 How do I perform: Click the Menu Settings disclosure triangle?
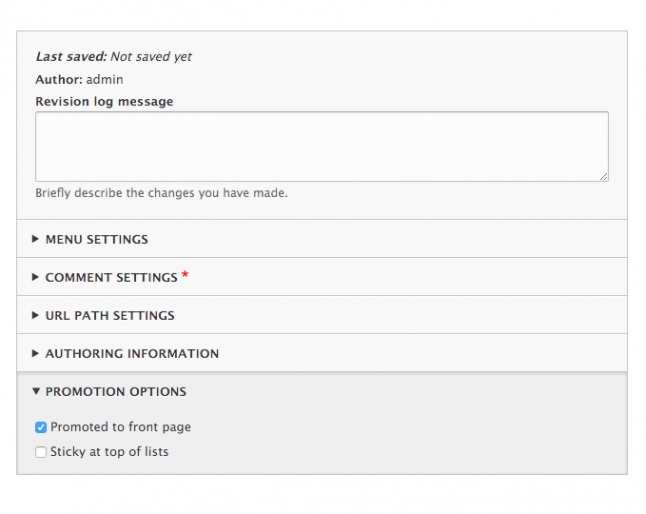[35, 239]
